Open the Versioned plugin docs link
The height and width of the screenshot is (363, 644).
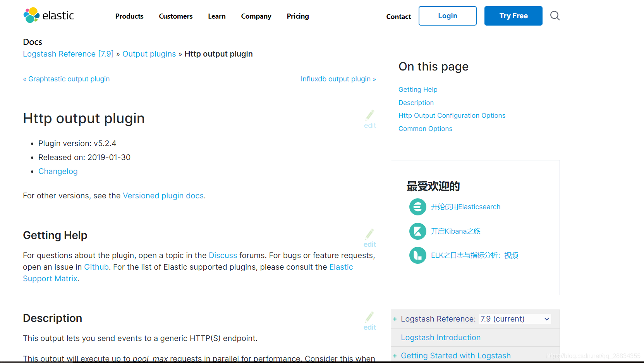click(163, 196)
